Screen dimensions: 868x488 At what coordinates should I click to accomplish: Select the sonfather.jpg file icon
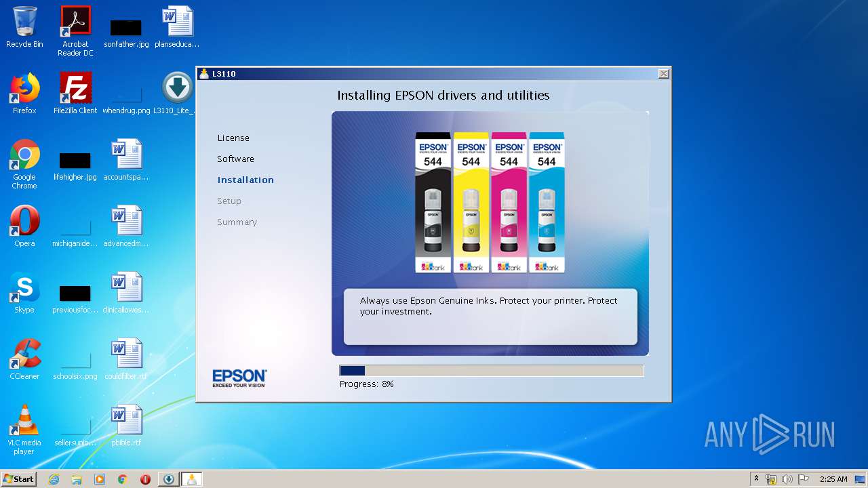(126, 32)
